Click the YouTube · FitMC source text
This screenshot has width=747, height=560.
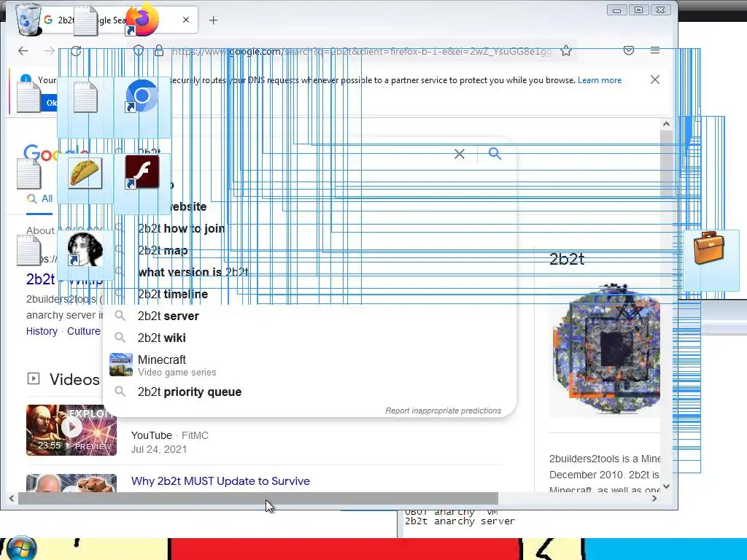(169, 435)
